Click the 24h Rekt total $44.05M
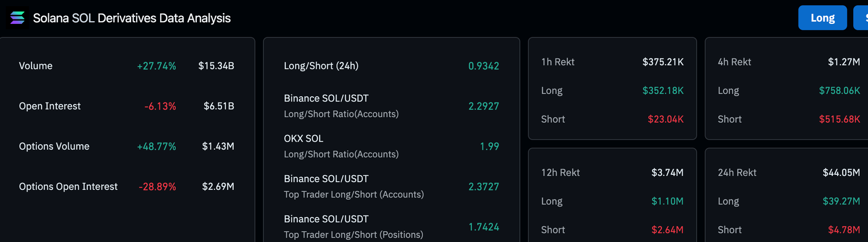 [x=841, y=173]
